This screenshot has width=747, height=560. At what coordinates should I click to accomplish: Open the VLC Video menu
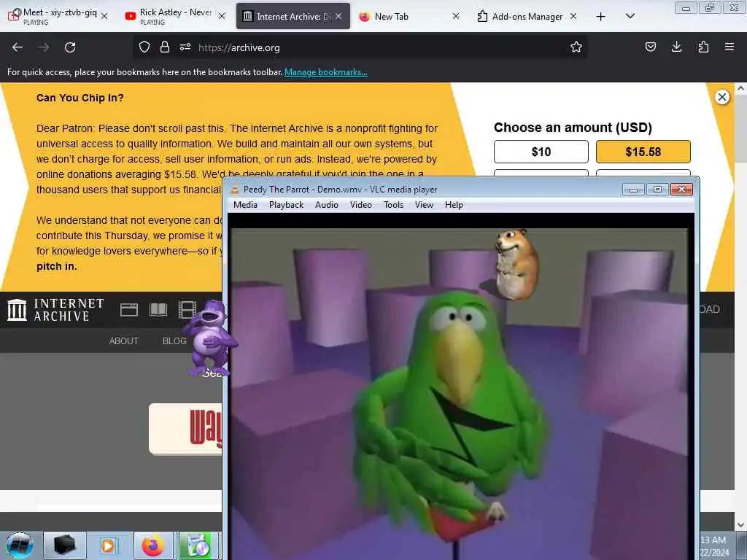[361, 205]
